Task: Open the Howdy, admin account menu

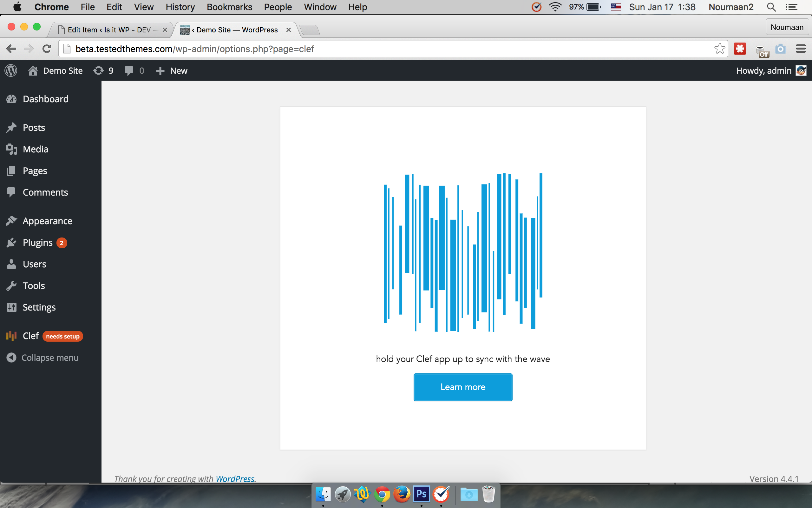Action: [771, 70]
